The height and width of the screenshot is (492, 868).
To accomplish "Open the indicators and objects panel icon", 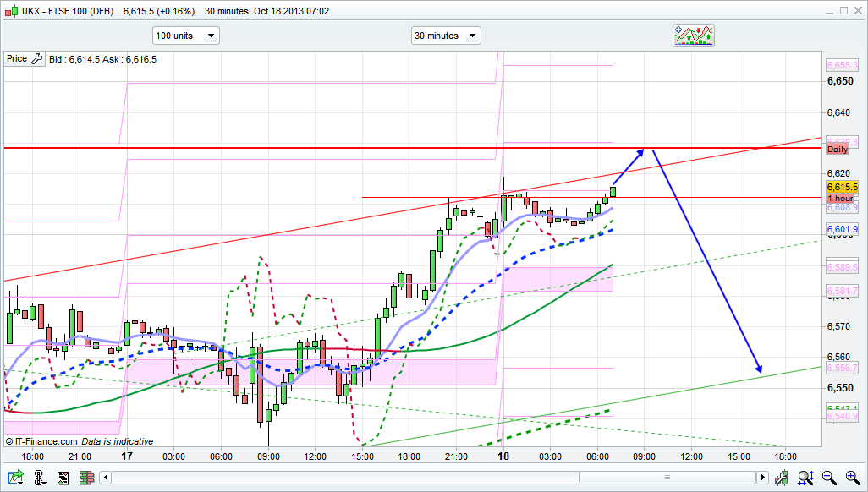I will [694, 36].
